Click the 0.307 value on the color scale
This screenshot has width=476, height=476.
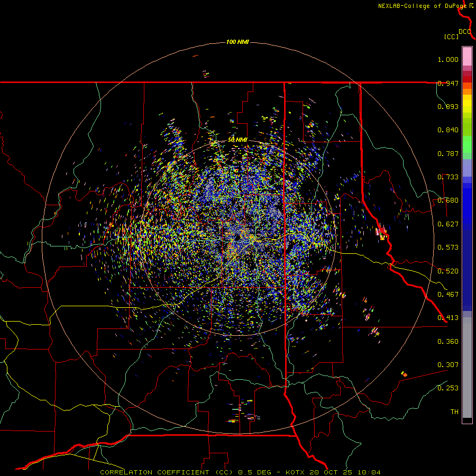tap(448, 365)
